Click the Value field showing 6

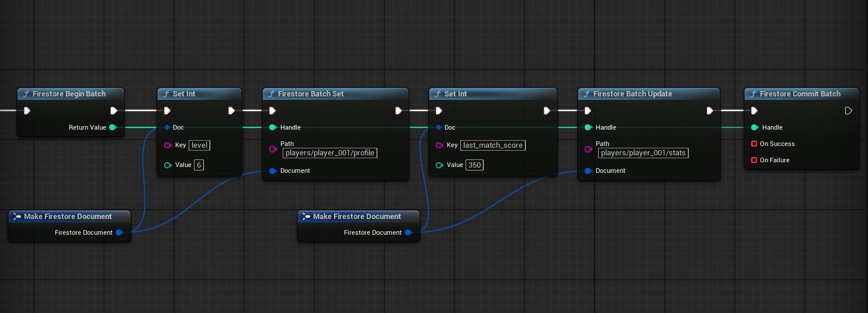click(x=199, y=165)
